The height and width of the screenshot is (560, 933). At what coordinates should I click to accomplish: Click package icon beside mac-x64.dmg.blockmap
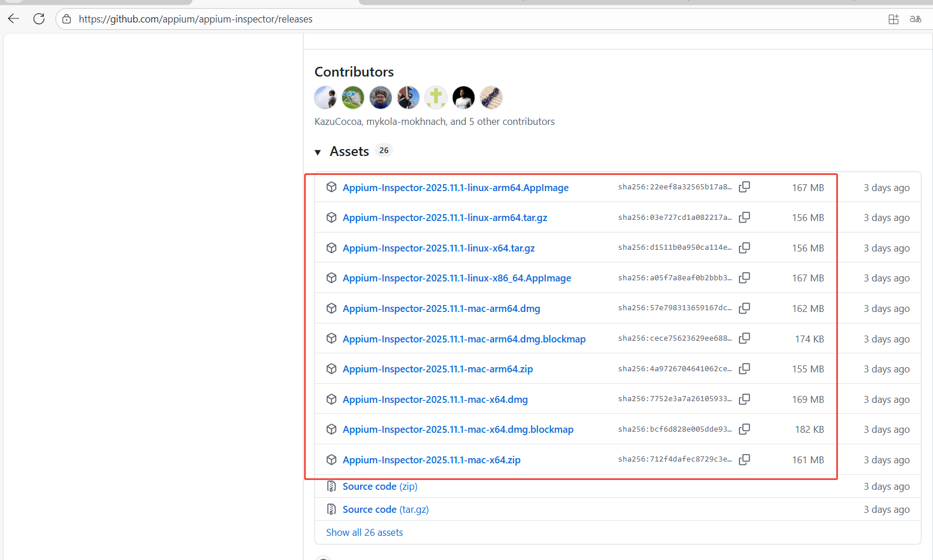pos(331,429)
